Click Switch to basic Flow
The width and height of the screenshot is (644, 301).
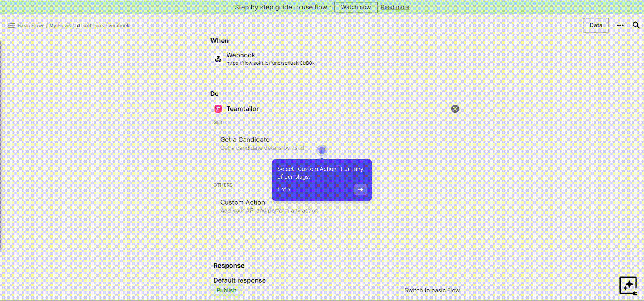(x=432, y=290)
